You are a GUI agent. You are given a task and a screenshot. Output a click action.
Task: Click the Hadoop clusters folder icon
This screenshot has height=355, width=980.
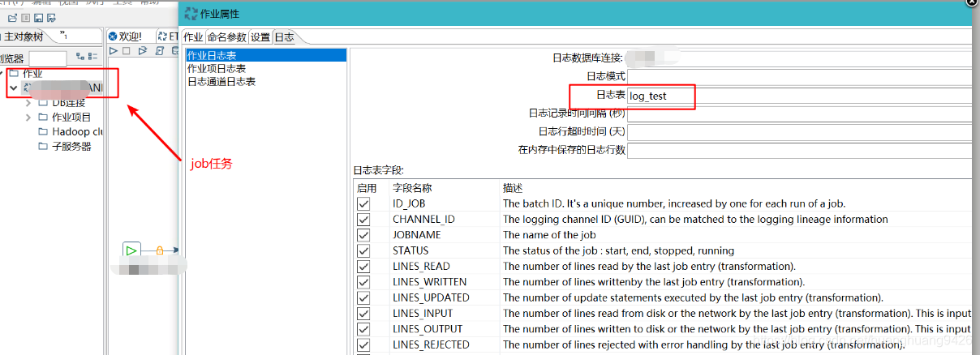(x=43, y=131)
